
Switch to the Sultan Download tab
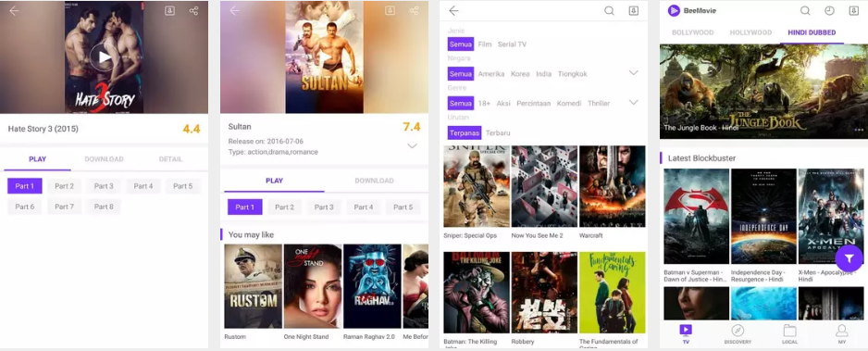374,181
